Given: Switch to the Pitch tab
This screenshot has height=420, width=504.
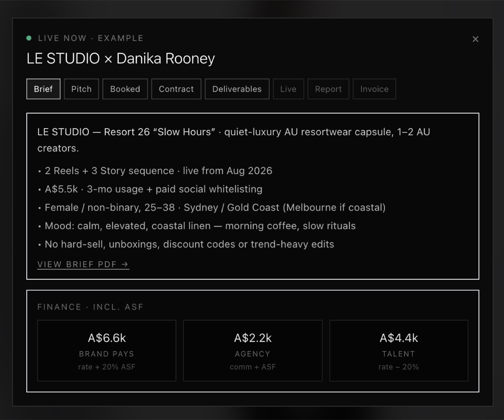Looking at the screenshot, I should (x=81, y=89).
